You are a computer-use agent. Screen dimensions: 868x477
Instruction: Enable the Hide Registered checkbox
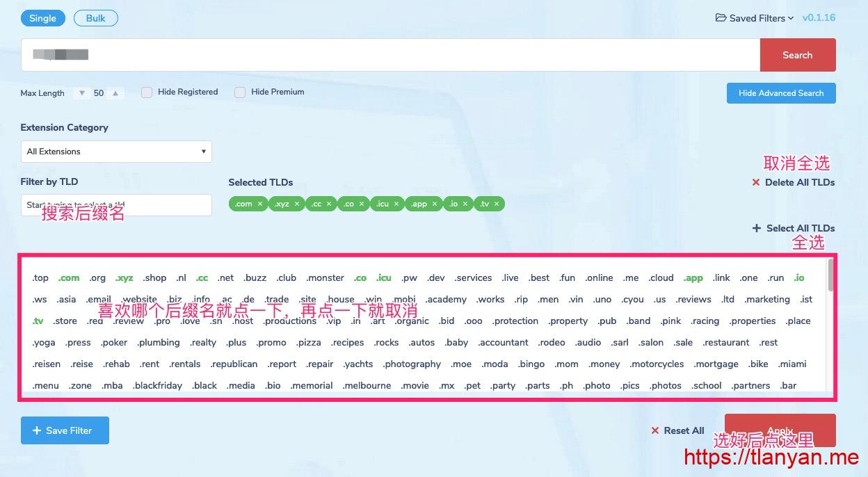point(147,92)
